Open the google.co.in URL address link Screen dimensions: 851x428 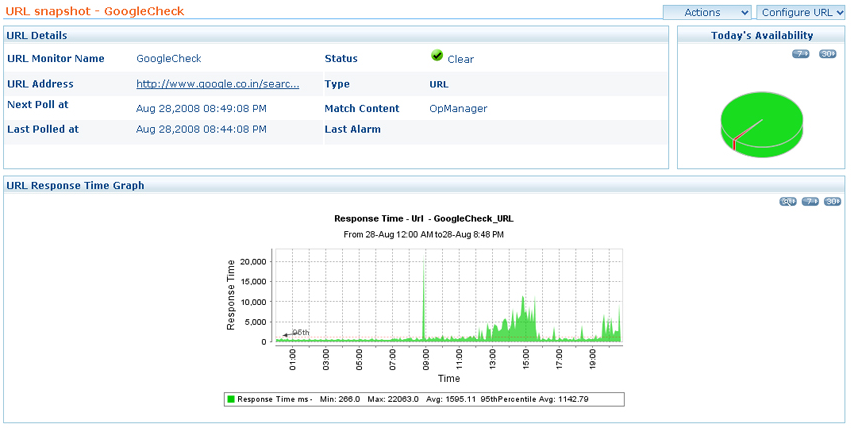pos(217,84)
